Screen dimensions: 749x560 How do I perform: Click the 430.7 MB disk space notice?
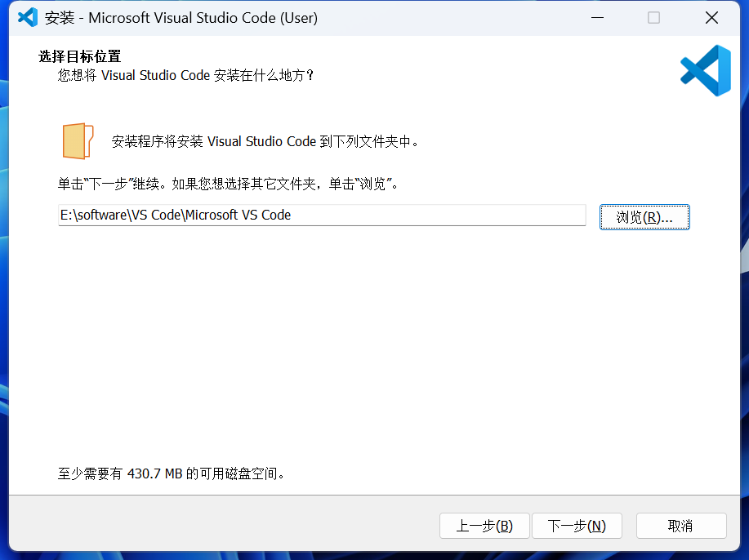point(172,473)
